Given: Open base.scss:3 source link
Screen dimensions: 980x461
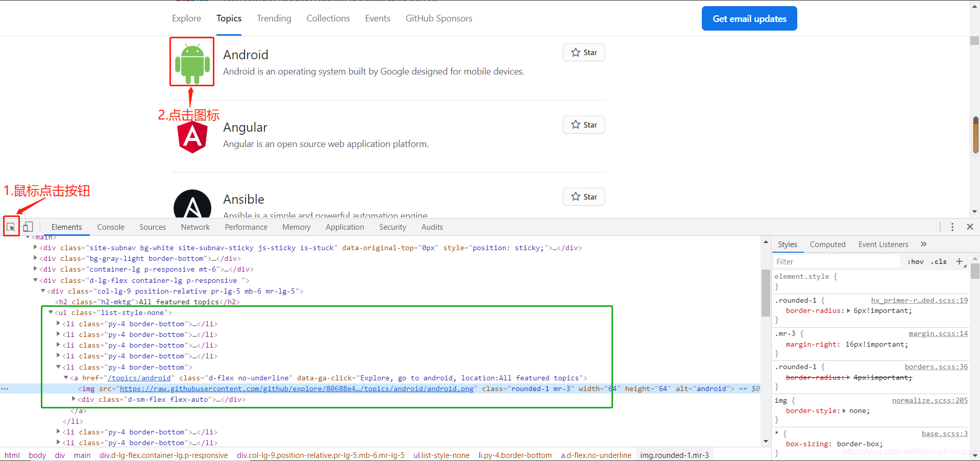Looking at the screenshot, I should pyautogui.click(x=944, y=434).
